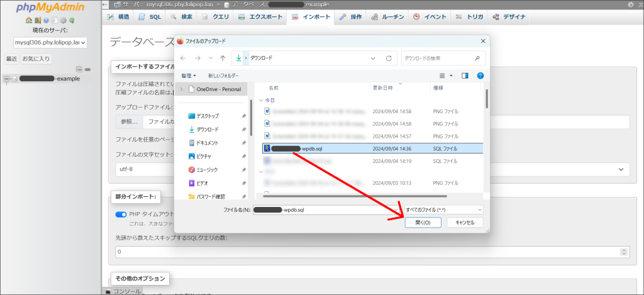Open the エクスポート tab

click(x=260, y=17)
